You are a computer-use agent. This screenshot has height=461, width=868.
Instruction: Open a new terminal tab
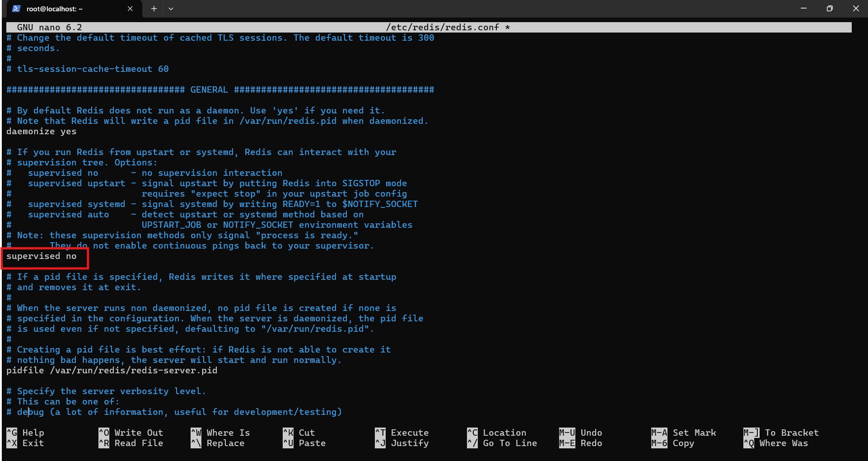click(154, 9)
